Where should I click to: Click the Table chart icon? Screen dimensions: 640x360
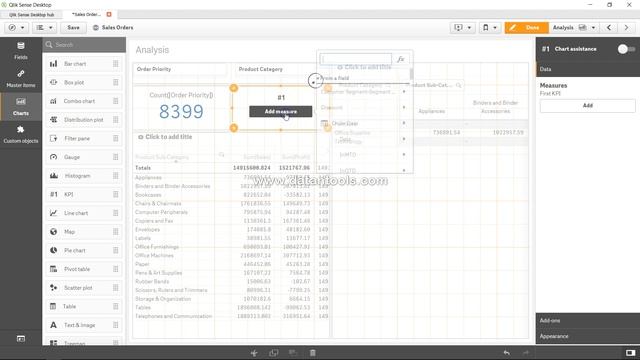(53, 306)
